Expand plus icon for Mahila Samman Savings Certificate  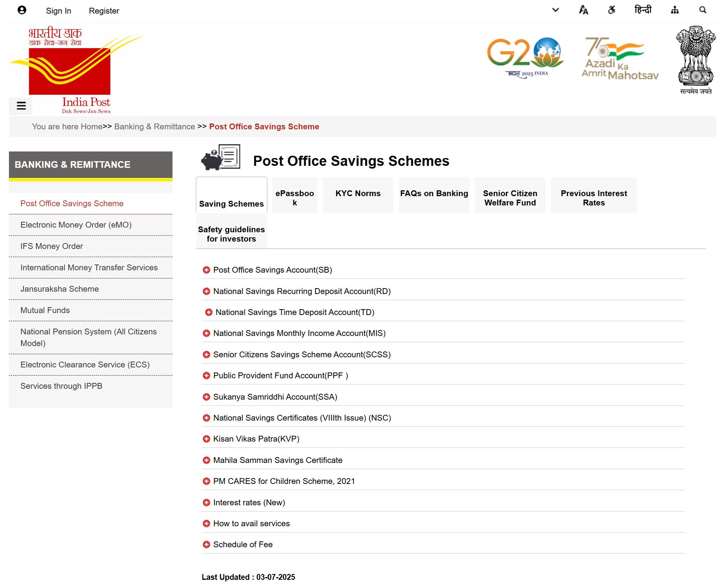(x=206, y=460)
